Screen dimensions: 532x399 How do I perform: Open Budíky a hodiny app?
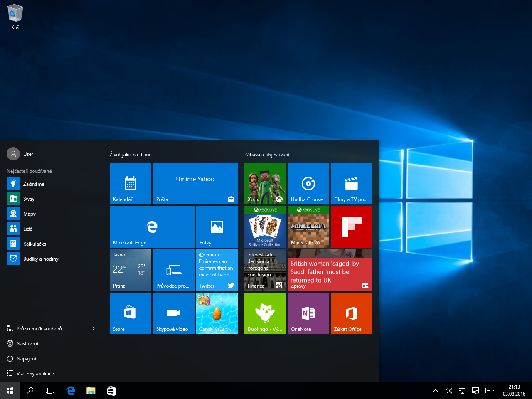(x=52, y=259)
